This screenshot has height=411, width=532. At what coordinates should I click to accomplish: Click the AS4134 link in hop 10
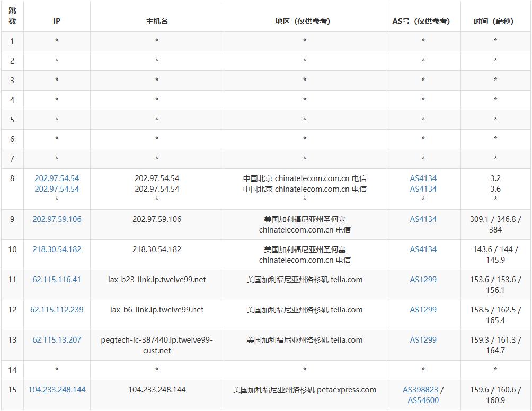[423, 249]
